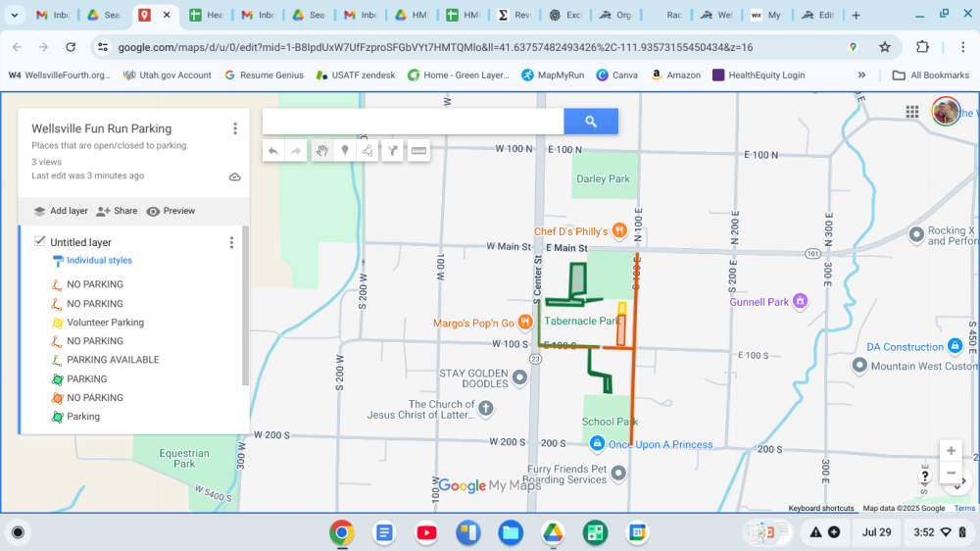The image size is (980, 551).
Task: Click the yellow Volunteer Parking polygon on map
Action: click(x=622, y=308)
